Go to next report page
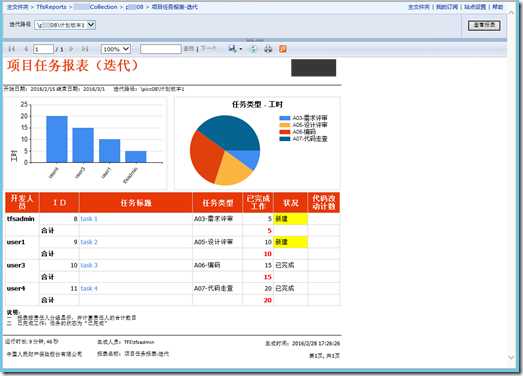The height and width of the screenshot is (376, 523). click(71, 49)
